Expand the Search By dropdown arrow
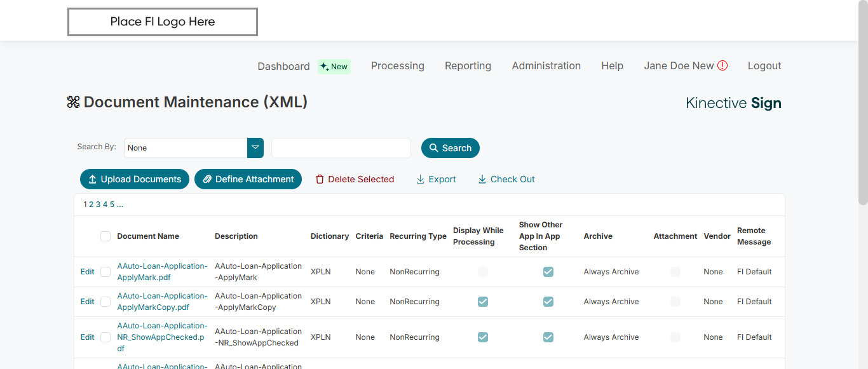Viewport: 868px width, 369px height. (255, 147)
